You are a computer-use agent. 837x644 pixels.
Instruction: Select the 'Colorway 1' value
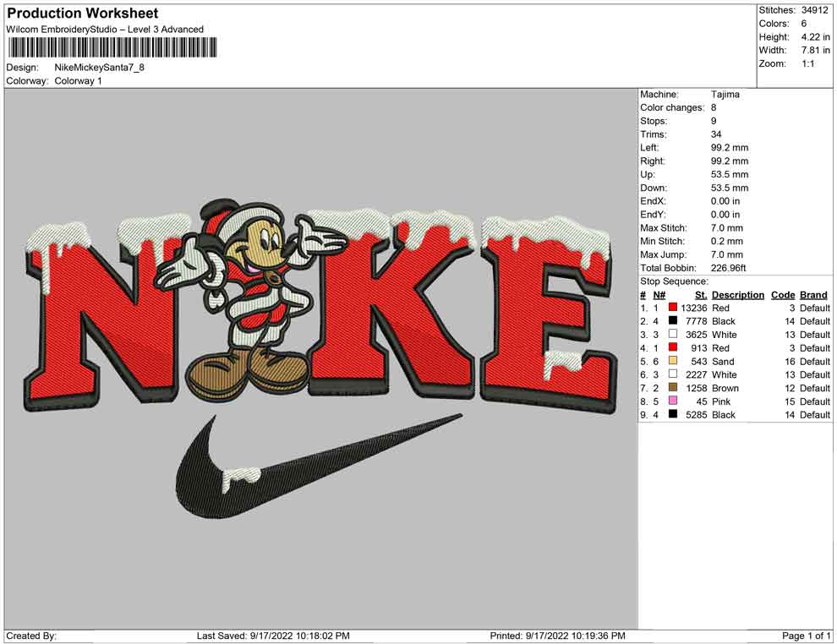[78, 81]
